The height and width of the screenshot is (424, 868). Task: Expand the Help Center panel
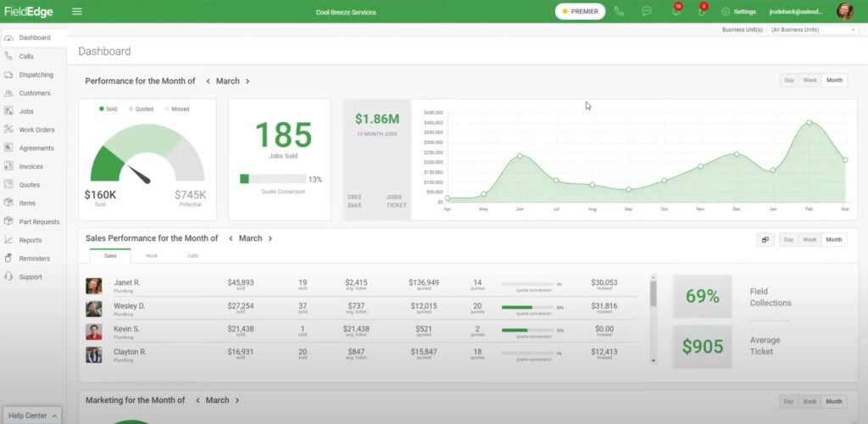(33, 416)
